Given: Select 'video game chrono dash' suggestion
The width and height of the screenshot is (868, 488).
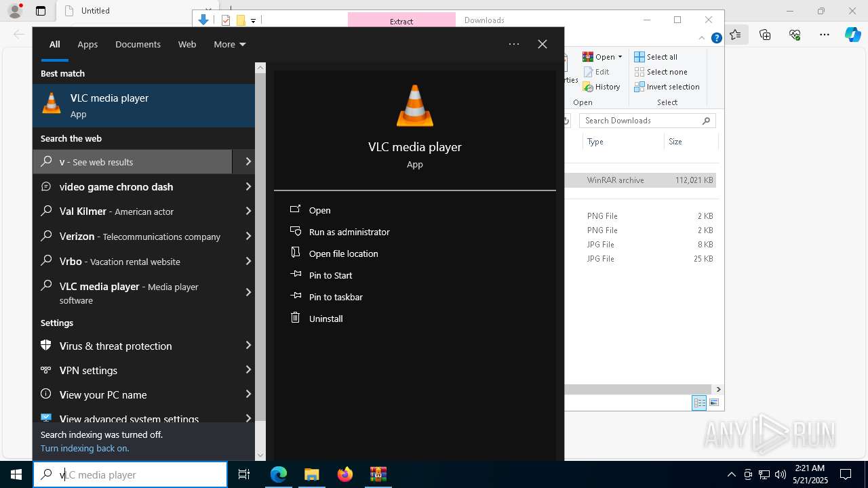Looking at the screenshot, I should pos(133,187).
